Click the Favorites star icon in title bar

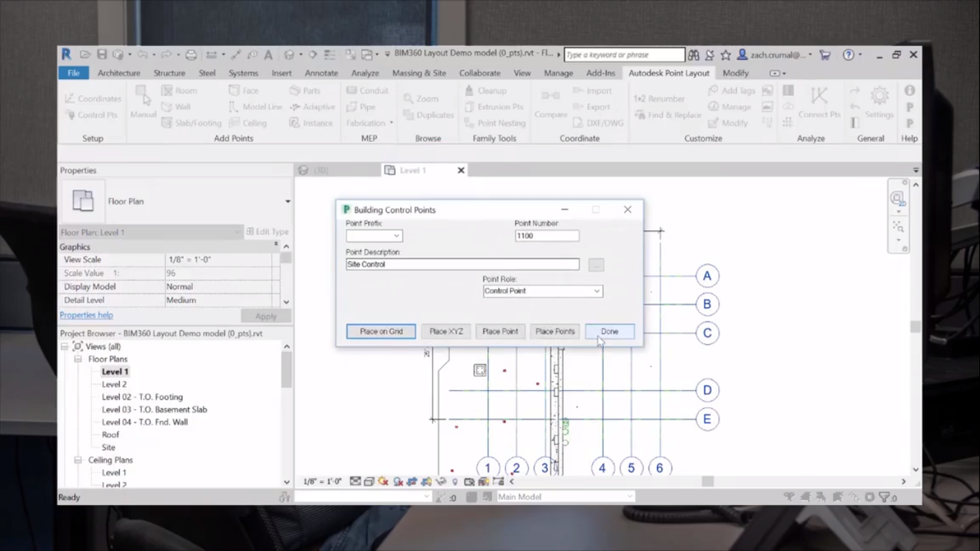(726, 55)
